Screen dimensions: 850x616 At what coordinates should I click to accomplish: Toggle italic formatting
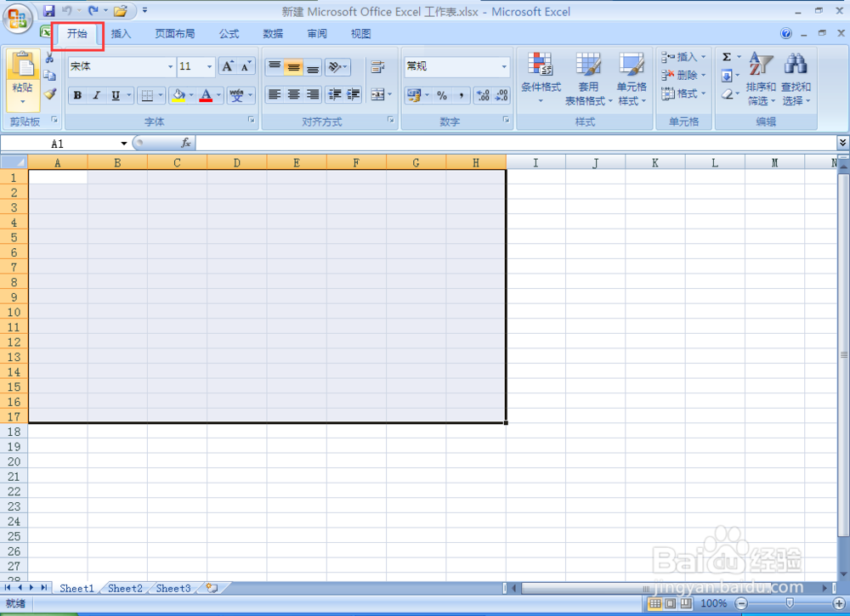[97, 95]
